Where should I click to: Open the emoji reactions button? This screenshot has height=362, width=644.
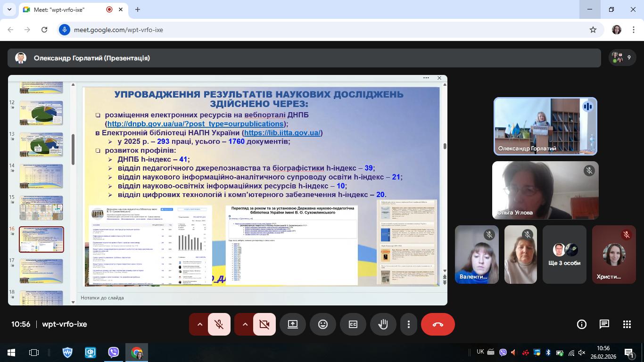[x=322, y=324]
